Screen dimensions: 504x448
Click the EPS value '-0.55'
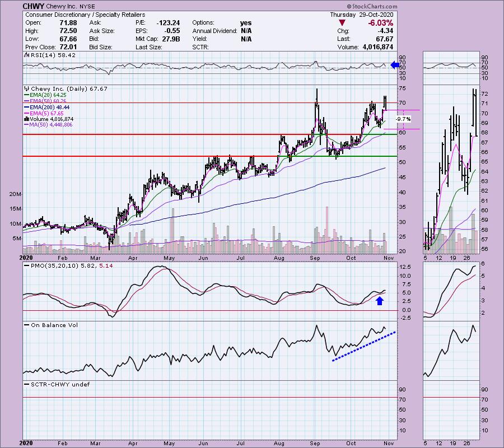click(172, 31)
